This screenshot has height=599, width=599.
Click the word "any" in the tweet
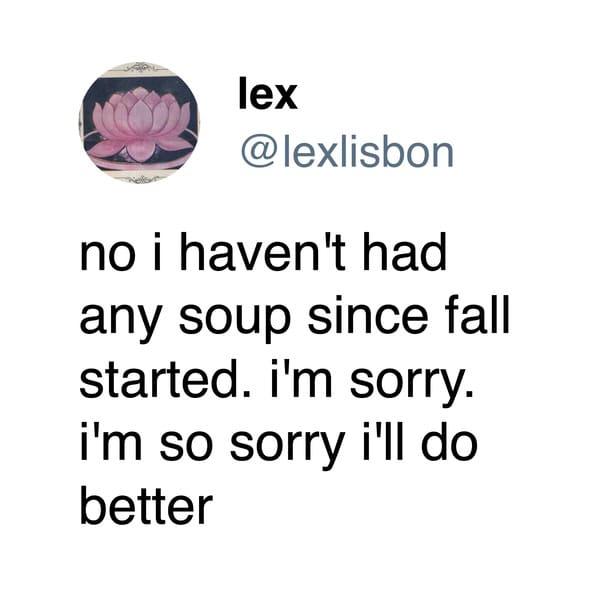120,321
